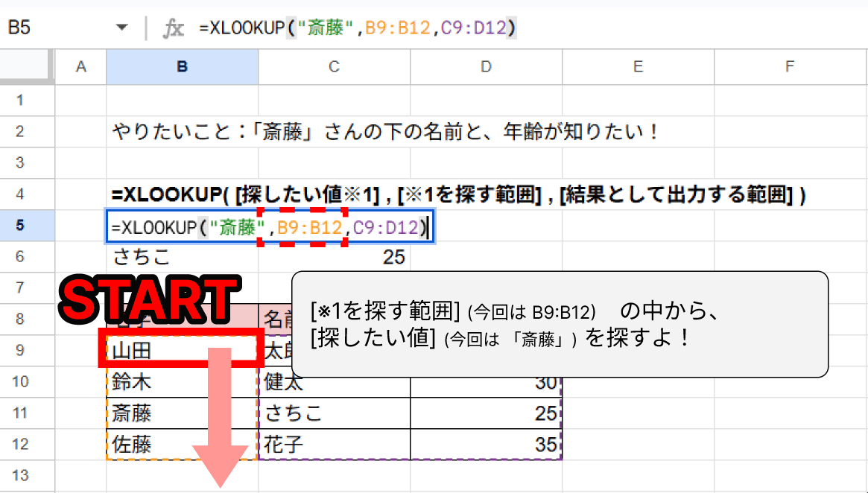This screenshot has width=868, height=493.
Task: Select row 13 header
Action: pyautogui.click(x=20, y=475)
